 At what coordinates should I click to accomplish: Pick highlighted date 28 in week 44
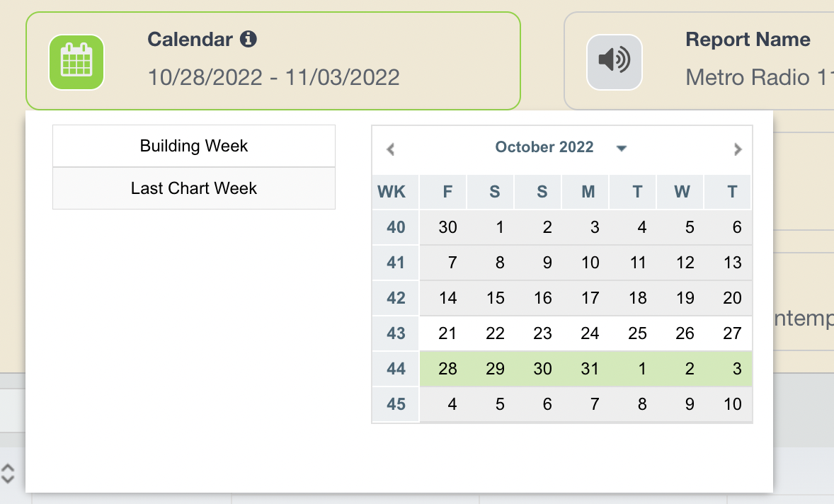447,368
